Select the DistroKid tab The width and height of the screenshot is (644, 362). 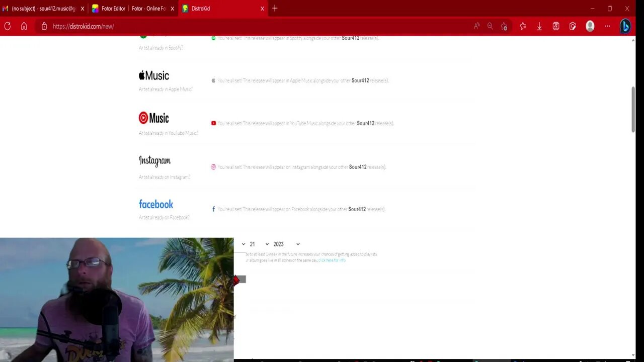[x=223, y=9]
